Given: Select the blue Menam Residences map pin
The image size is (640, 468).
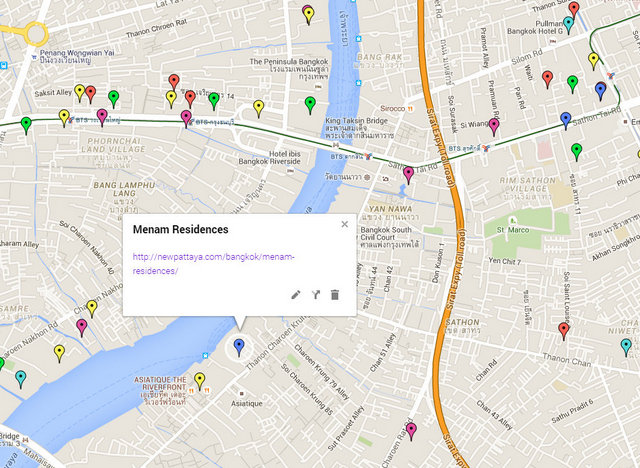Looking at the screenshot, I should tap(239, 348).
